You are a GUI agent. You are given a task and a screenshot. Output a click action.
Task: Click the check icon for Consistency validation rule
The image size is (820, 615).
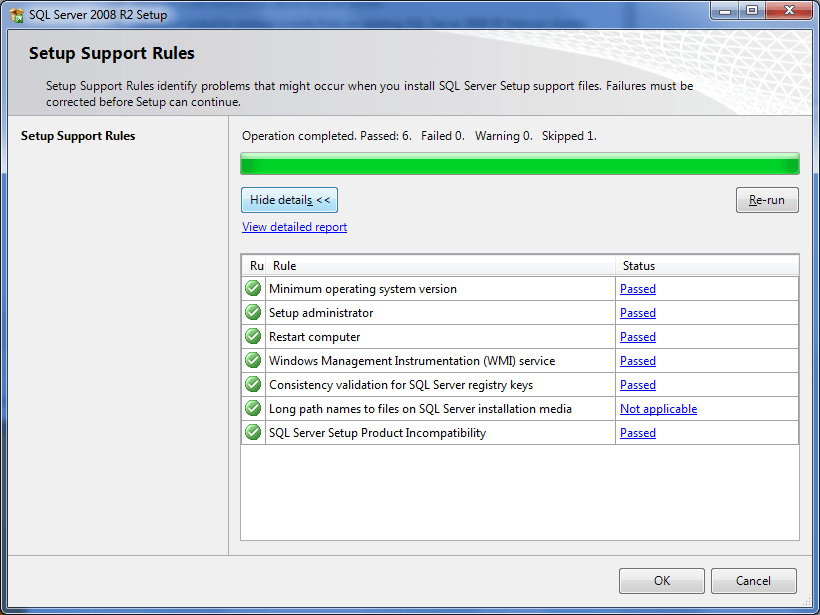[x=252, y=384]
